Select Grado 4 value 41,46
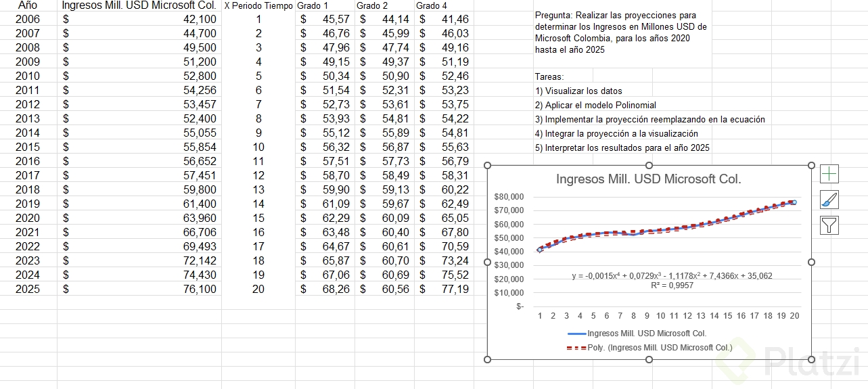Viewport: 868px width, 389px height. point(444,19)
